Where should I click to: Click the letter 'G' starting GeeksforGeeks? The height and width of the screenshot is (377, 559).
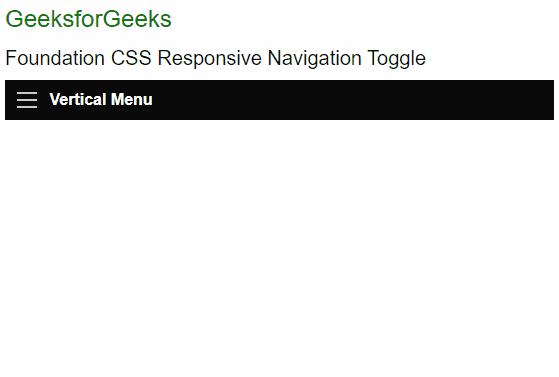click(x=14, y=19)
